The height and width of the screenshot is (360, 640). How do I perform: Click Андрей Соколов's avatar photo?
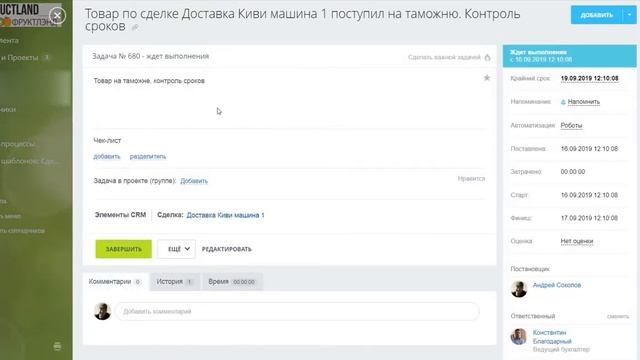[519, 289]
